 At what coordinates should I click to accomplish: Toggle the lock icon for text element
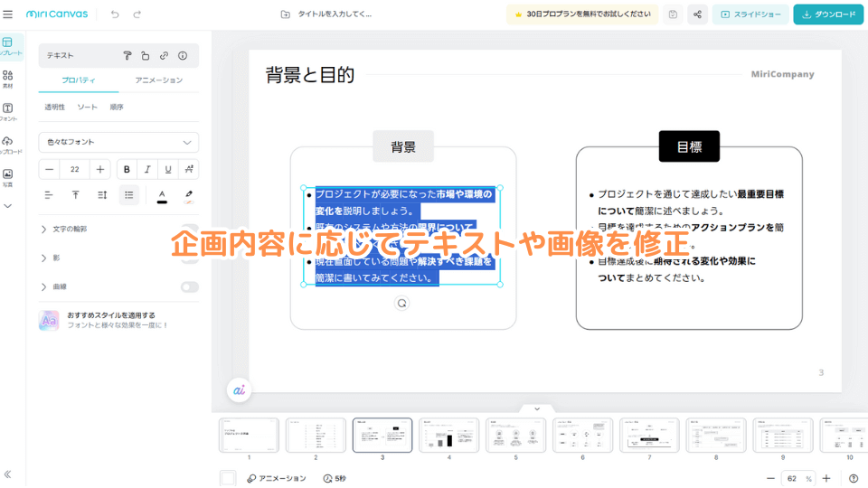[145, 55]
